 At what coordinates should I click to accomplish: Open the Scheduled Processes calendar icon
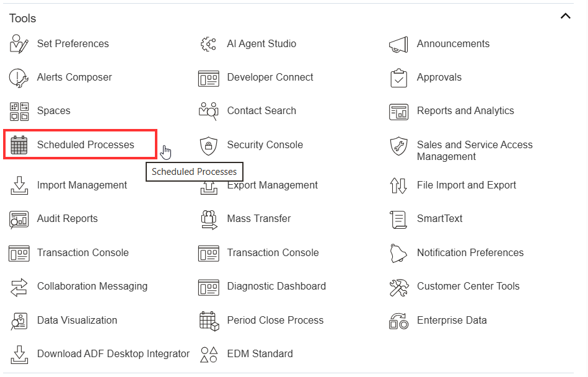(19, 145)
